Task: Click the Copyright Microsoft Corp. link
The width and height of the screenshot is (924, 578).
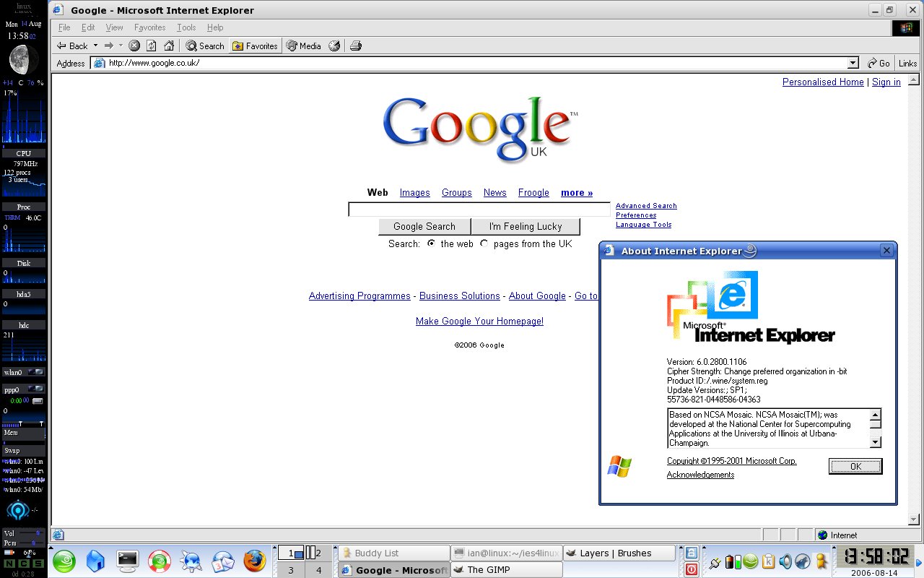Action: (x=731, y=461)
